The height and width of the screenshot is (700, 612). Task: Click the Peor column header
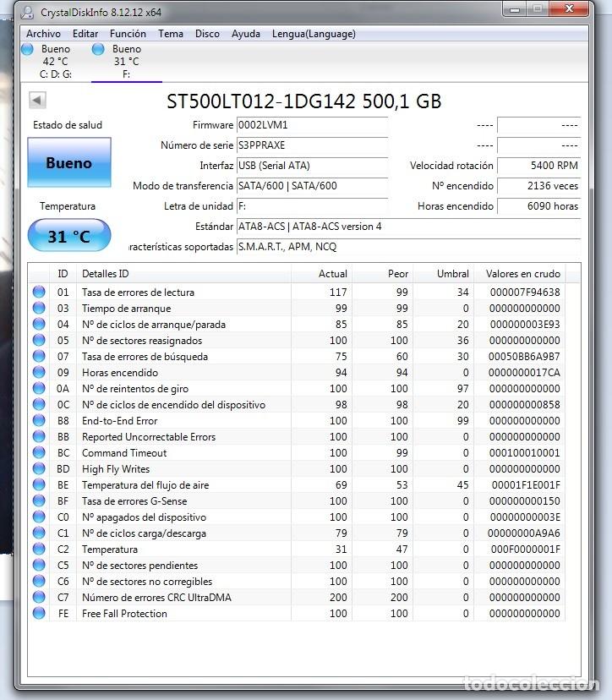(383, 274)
